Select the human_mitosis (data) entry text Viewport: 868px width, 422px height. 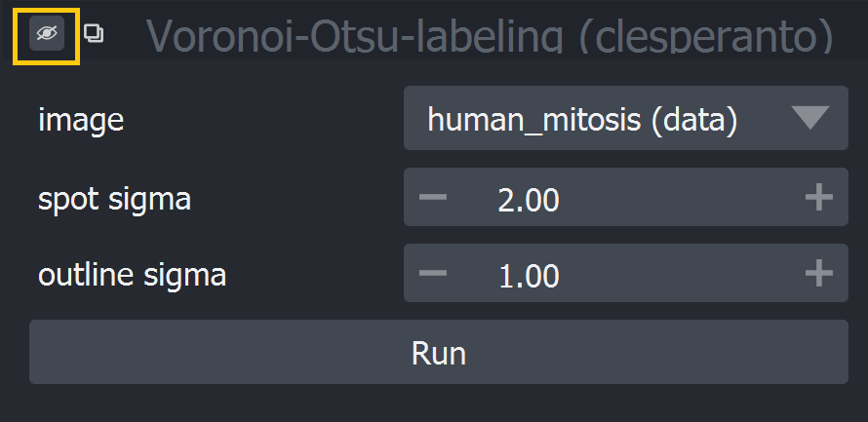(x=582, y=119)
